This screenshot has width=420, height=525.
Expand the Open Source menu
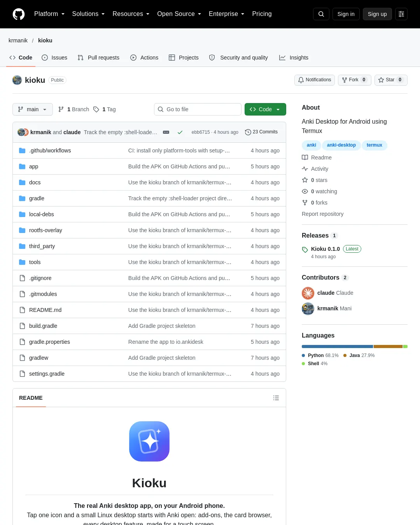(179, 14)
